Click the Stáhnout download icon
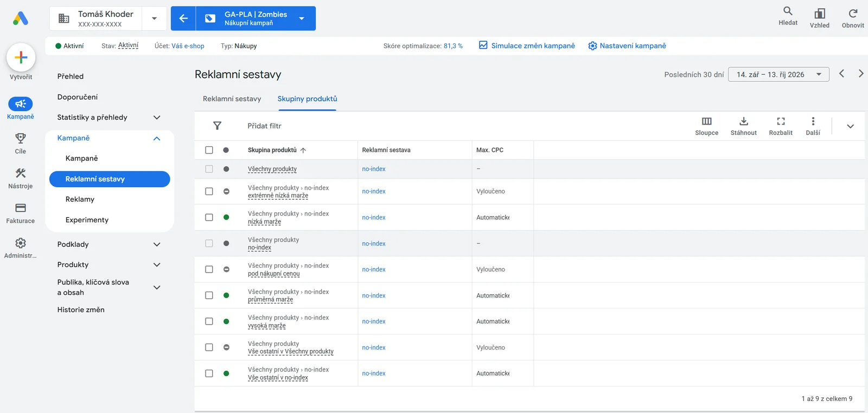Viewport: 868px width, 413px height. 744,121
